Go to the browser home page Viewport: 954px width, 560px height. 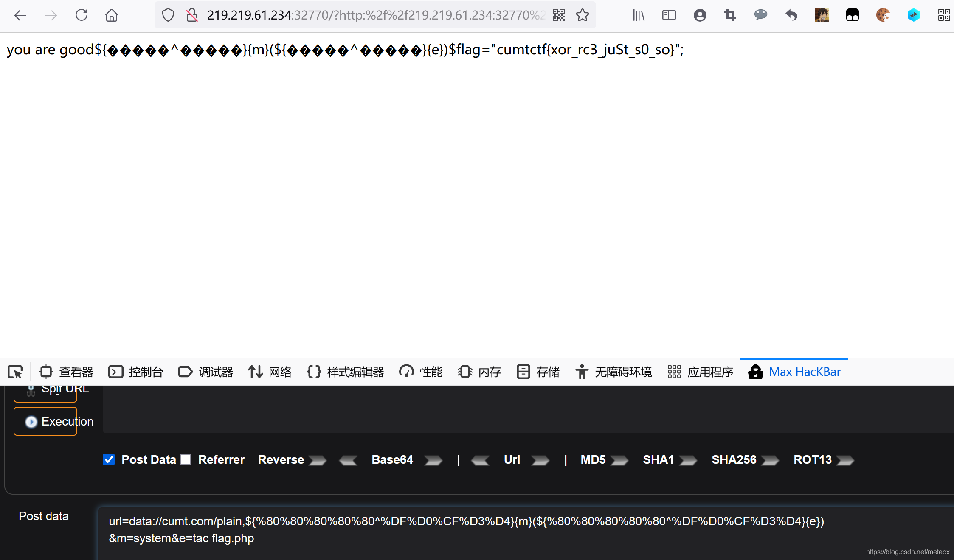point(112,15)
